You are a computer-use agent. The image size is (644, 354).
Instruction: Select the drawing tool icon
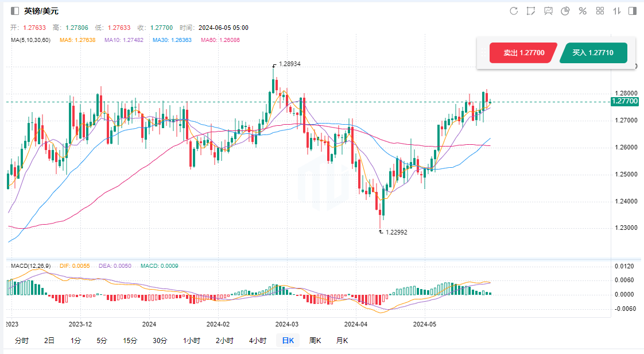531,11
